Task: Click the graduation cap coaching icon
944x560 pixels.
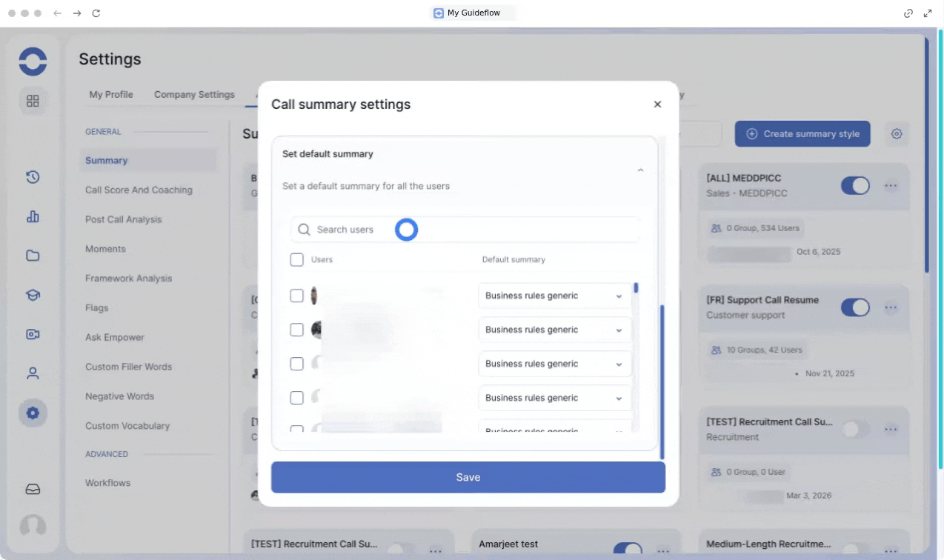Action: [33, 295]
